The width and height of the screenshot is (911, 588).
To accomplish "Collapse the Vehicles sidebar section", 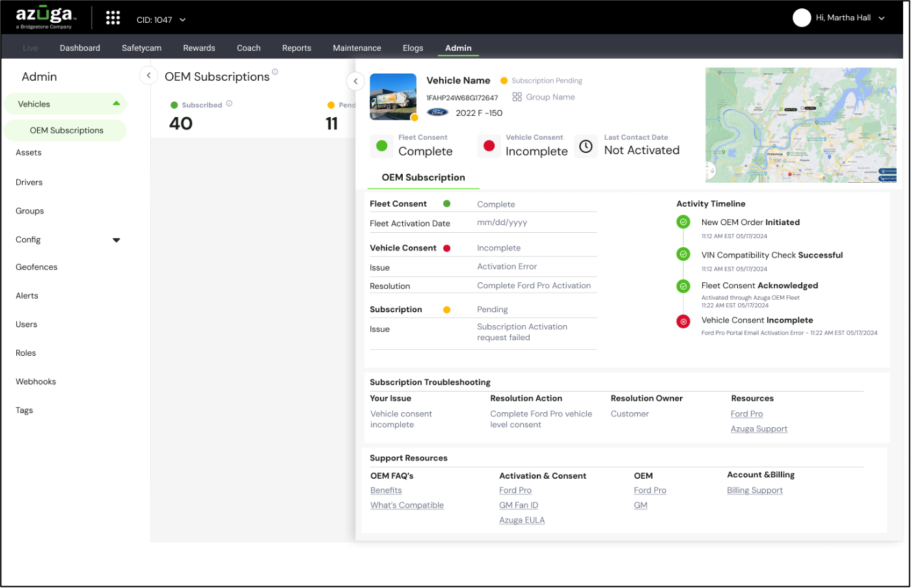I will tap(116, 103).
